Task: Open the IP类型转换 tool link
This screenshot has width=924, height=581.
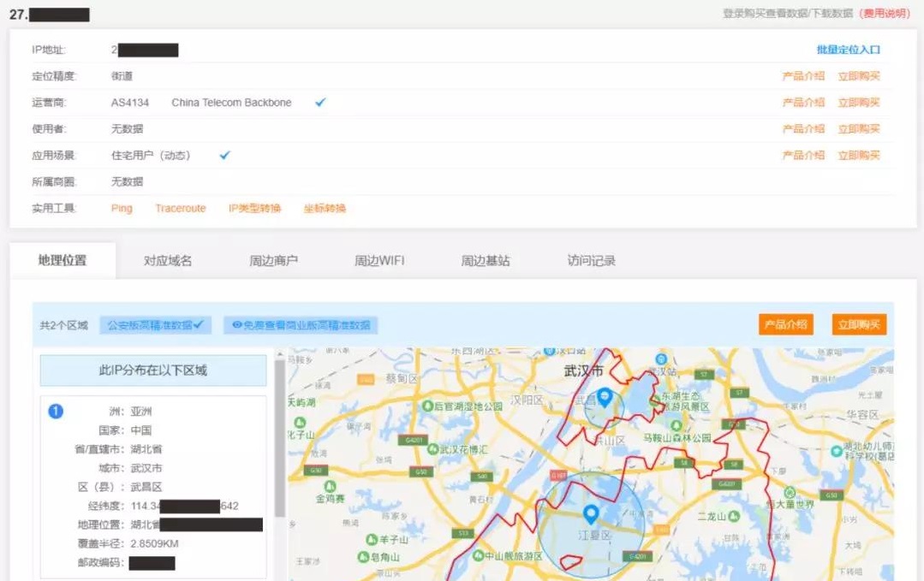Action: coord(254,209)
